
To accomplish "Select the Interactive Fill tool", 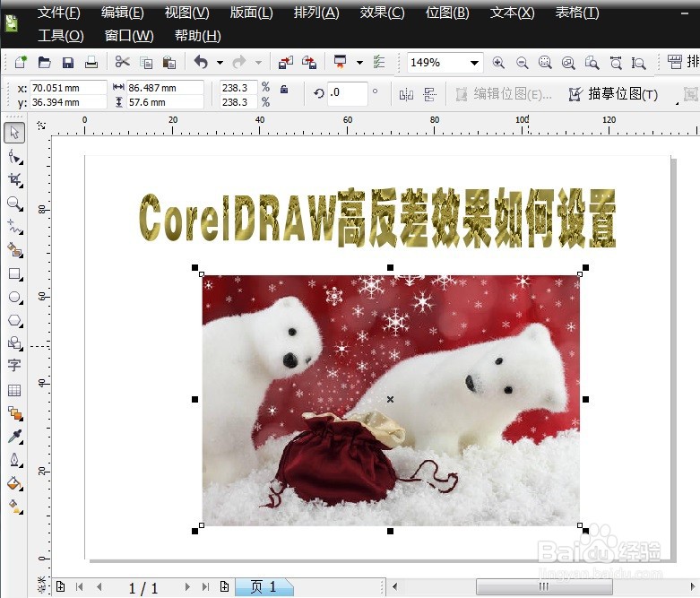I will click(14, 507).
